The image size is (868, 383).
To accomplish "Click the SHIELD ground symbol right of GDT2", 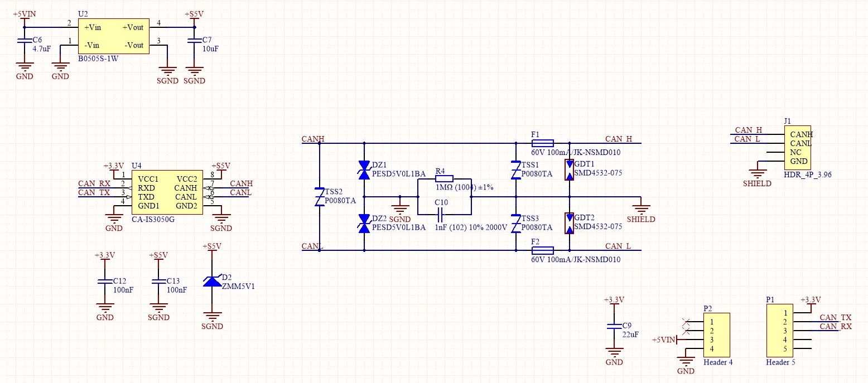I will tap(642, 210).
